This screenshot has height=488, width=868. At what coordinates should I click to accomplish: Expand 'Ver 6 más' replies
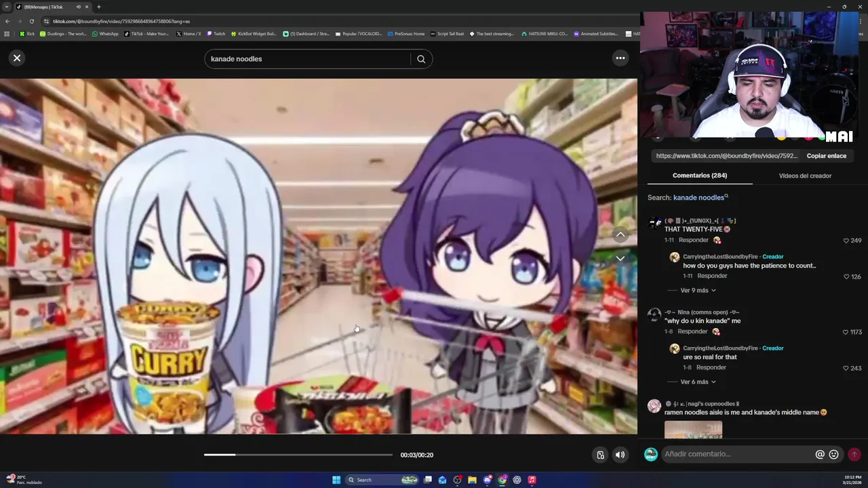click(698, 382)
